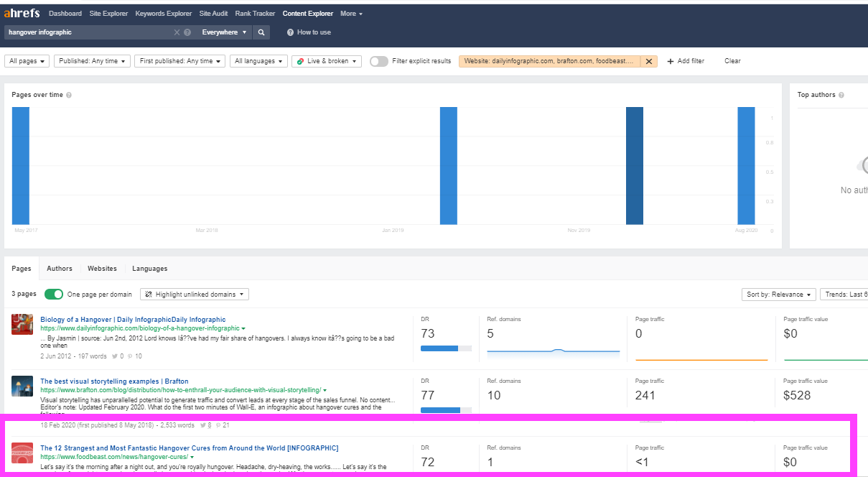Image resolution: width=868 pixels, height=477 pixels.
Task: Open the foodbeast.com hangover-cures URL
Action: coord(114,457)
